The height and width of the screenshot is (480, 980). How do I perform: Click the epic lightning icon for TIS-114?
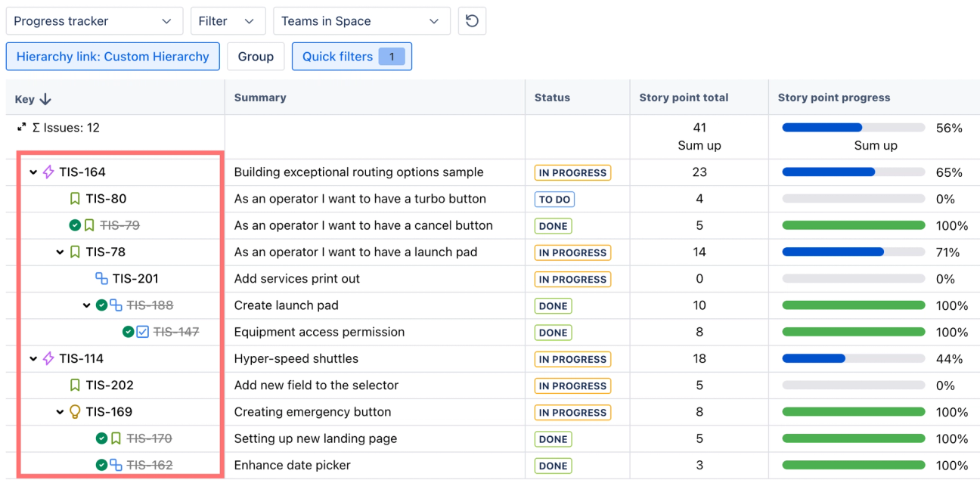pos(48,358)
